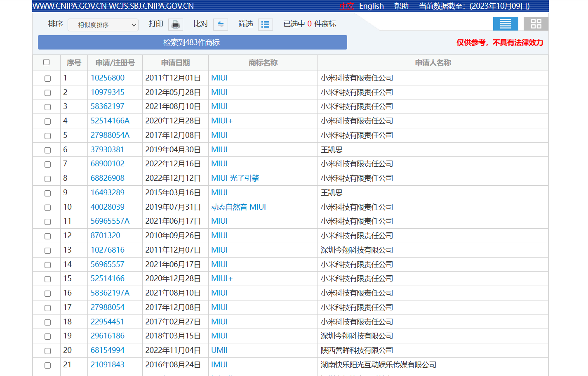Click applicant 王凯思 in row 9
588x376 pixels.
tap(332, 193)
